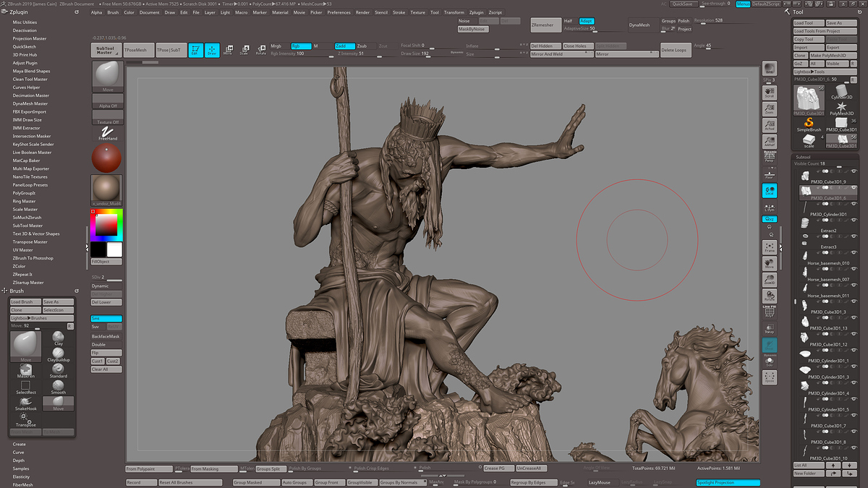Select the Rotate transform icon in top shelf

(260, 51)
